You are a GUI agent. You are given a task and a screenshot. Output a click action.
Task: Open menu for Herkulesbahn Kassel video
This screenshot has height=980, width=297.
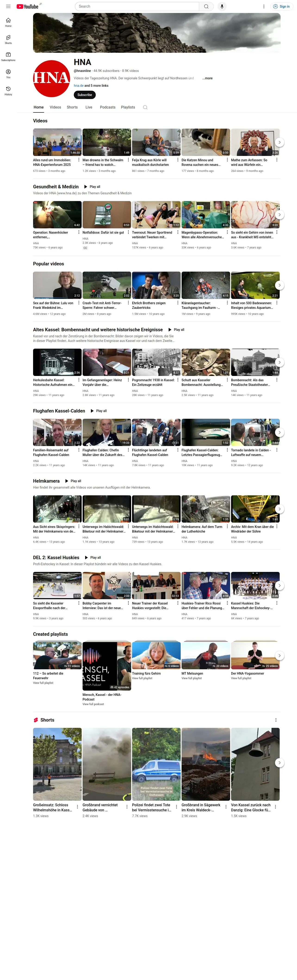79,380
